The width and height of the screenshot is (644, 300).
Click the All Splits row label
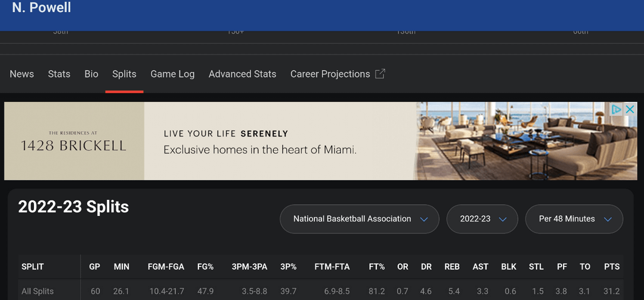coord(38,292)
